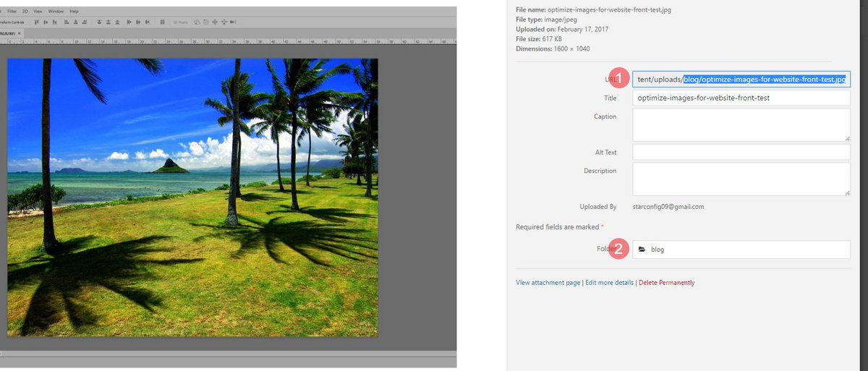
Task: Click the Description text area
Action: (x=741, y=179)
